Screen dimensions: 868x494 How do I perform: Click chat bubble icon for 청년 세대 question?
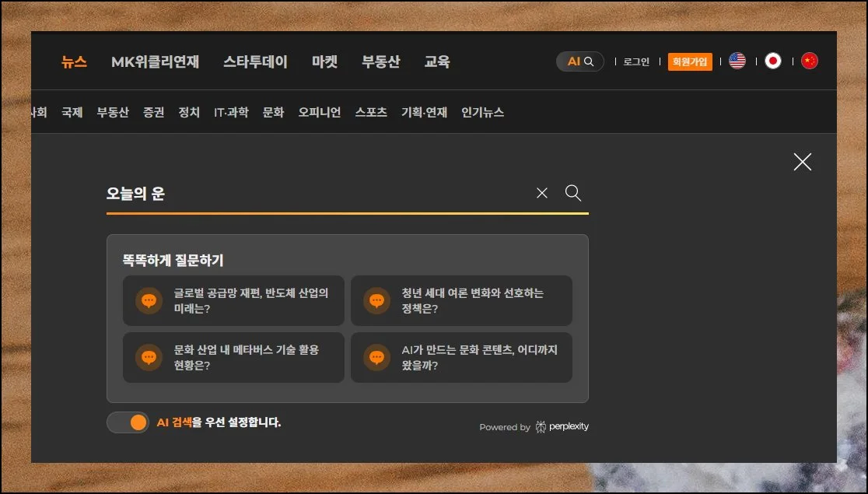[376, 300]
